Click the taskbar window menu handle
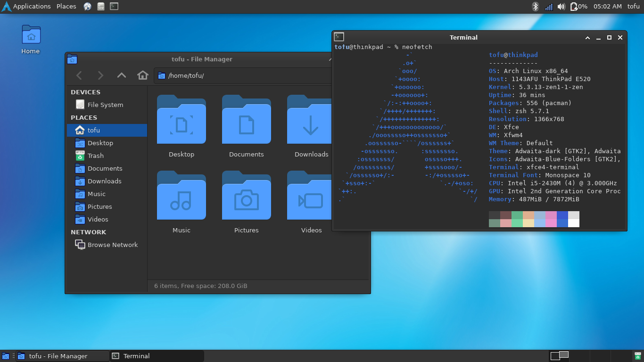 (x=13, y=356)
